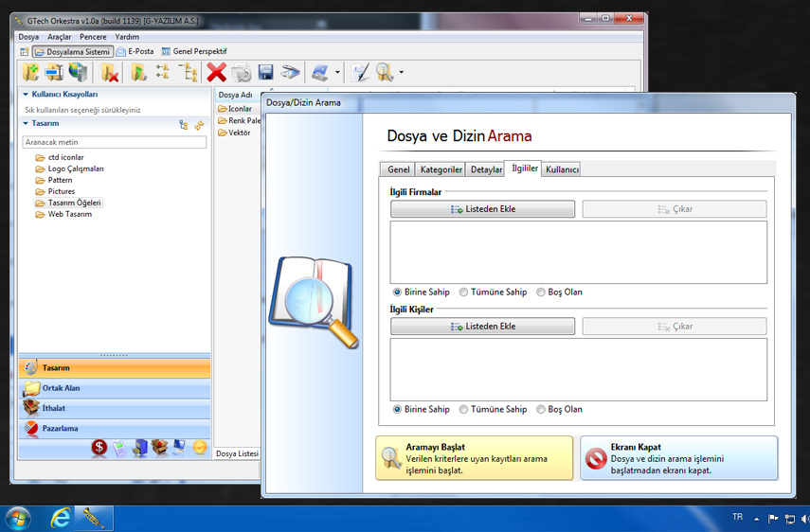Click Aramayı Başlat to start the search
This screenshot has width=810, height=532.
(475, 458)
